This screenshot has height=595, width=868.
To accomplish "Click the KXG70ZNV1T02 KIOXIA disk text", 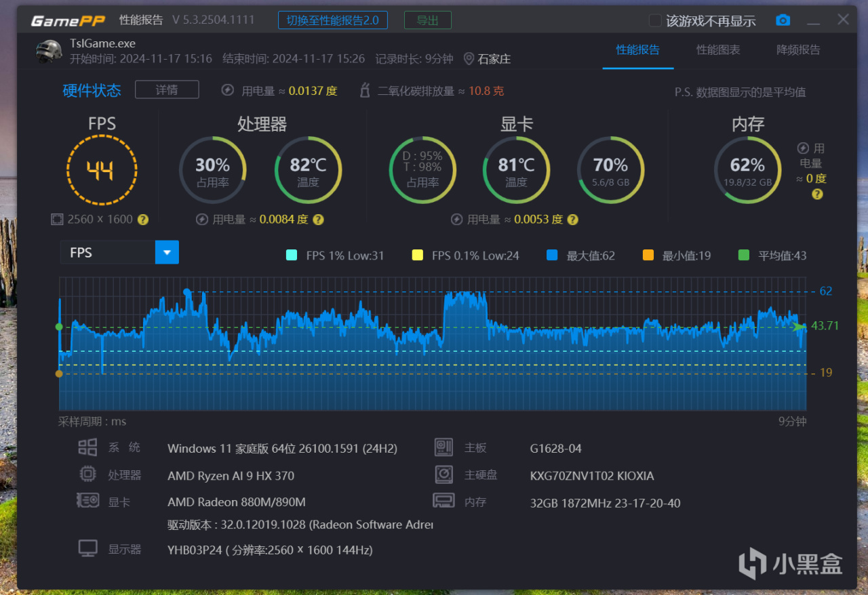I will pyautogui.click(x=592, y=476).
